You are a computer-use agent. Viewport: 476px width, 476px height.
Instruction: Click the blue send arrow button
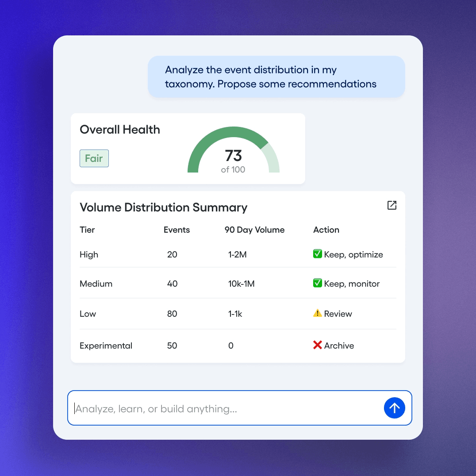coord(394,408)
